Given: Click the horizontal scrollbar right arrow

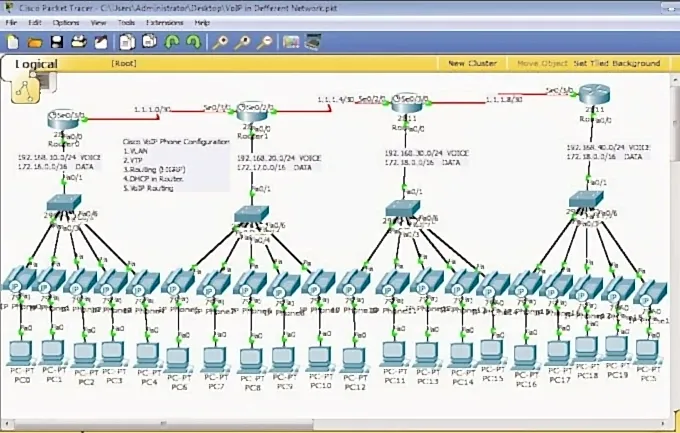Looking at the screenshot, I should click(x=664, y=423).
